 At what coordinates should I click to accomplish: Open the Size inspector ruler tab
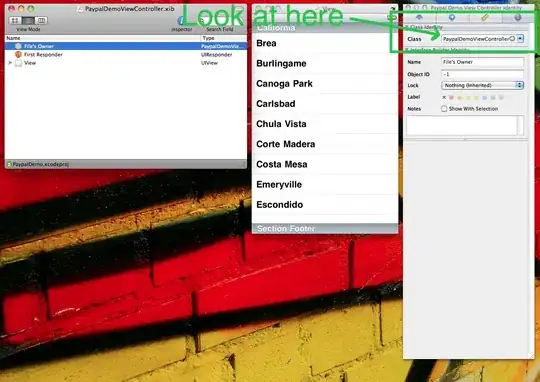tap(485, 17)
